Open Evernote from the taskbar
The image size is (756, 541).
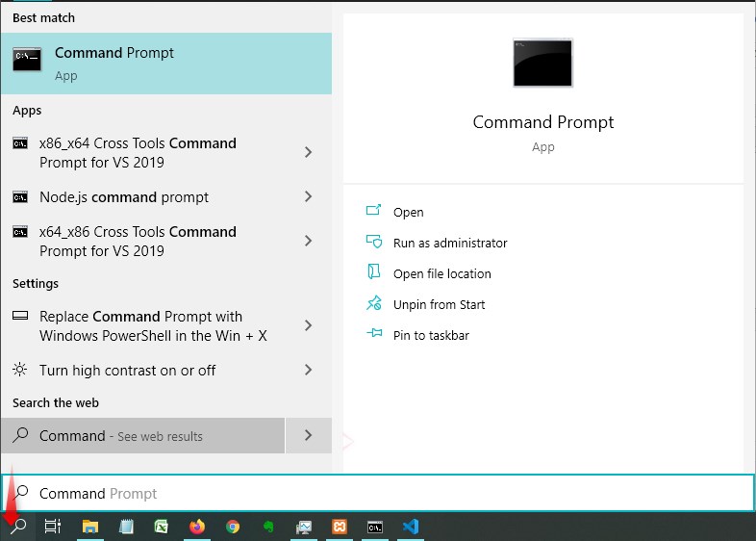click(268, 527)
